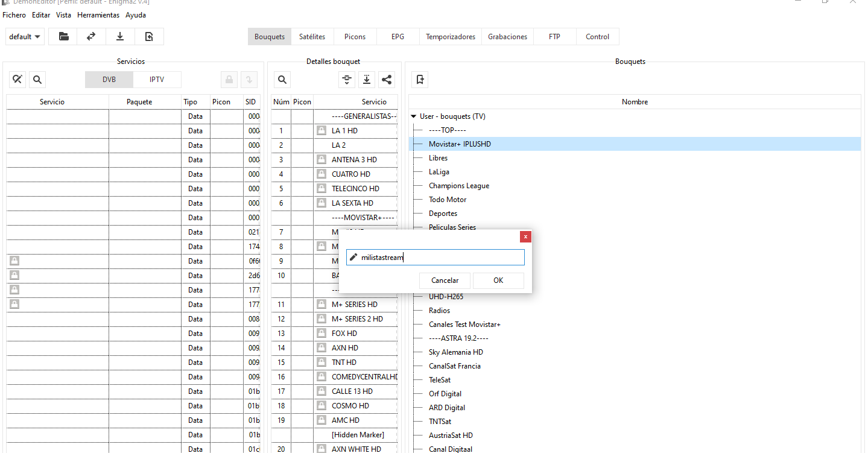Screen dimensions: 868x453
Task: Click search icon in Detalles bouquet panel
Action: coord(282,79)
